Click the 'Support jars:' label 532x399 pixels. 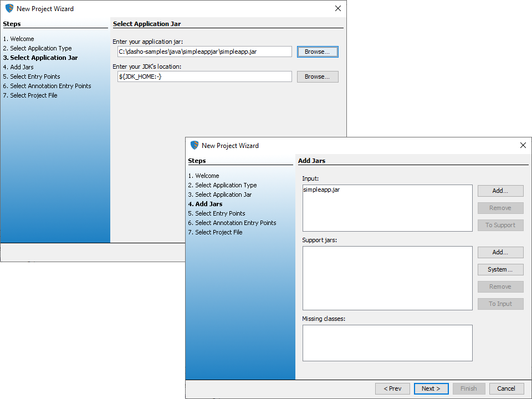point(320,240)
